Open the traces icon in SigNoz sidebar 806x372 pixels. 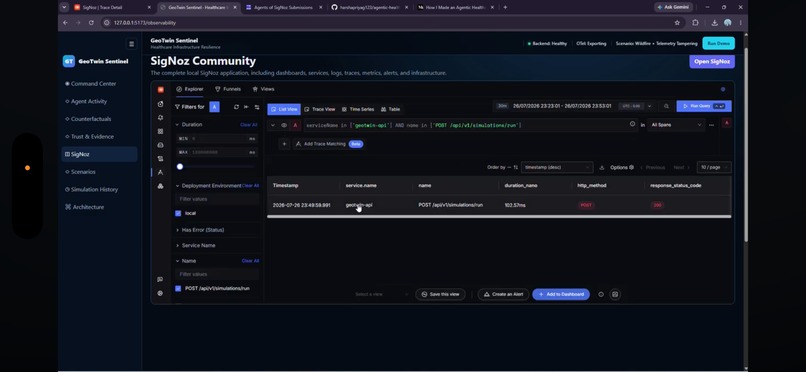[x=160, y=173]
